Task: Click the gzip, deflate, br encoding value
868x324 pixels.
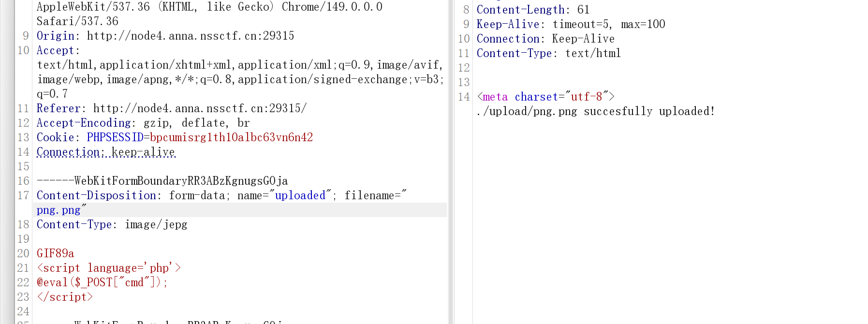Action: pos(197,123)
